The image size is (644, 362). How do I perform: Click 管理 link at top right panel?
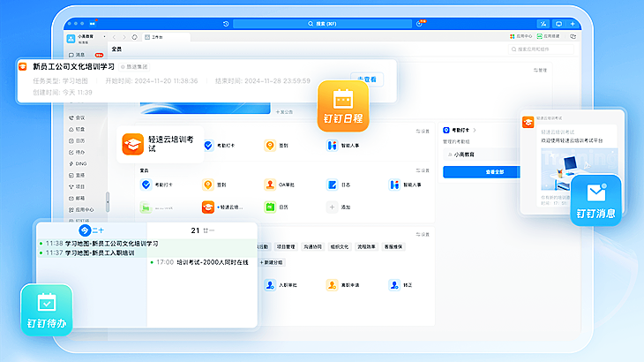(x=540, y=71)
